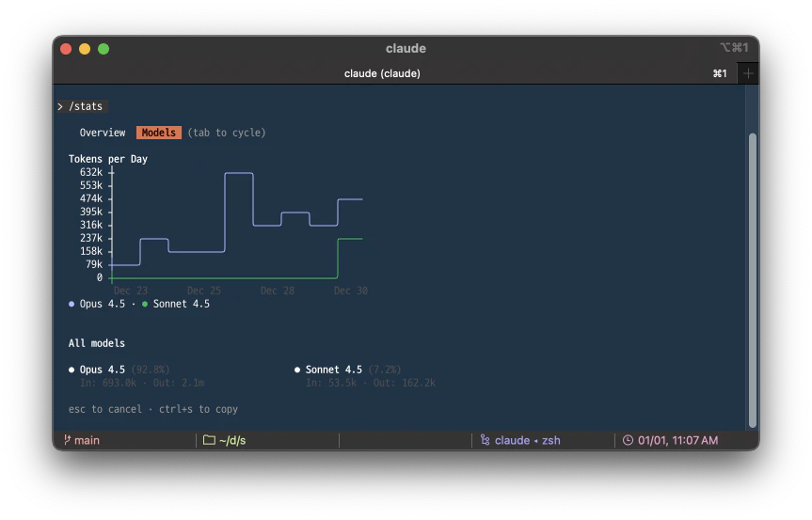Click the Tokens per Day heading
Image resolution: width=812 pixels, height=520 pixels.
[108, 159]
